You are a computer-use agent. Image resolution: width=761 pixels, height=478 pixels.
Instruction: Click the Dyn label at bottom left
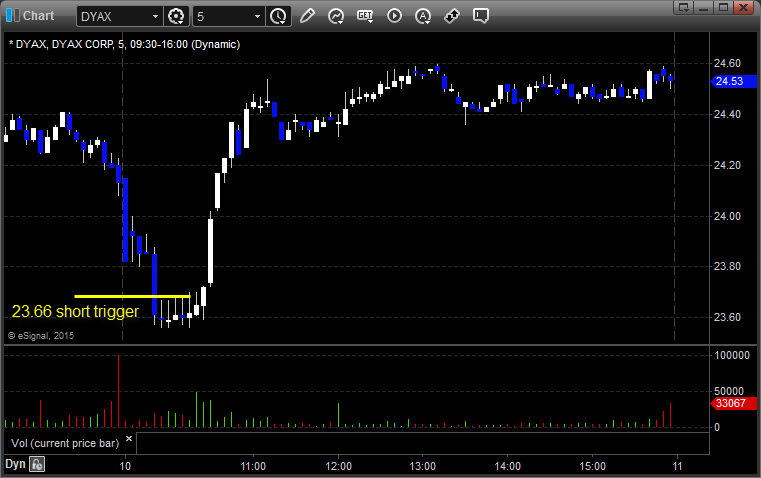pyautogui.click(x=15, y=464)
